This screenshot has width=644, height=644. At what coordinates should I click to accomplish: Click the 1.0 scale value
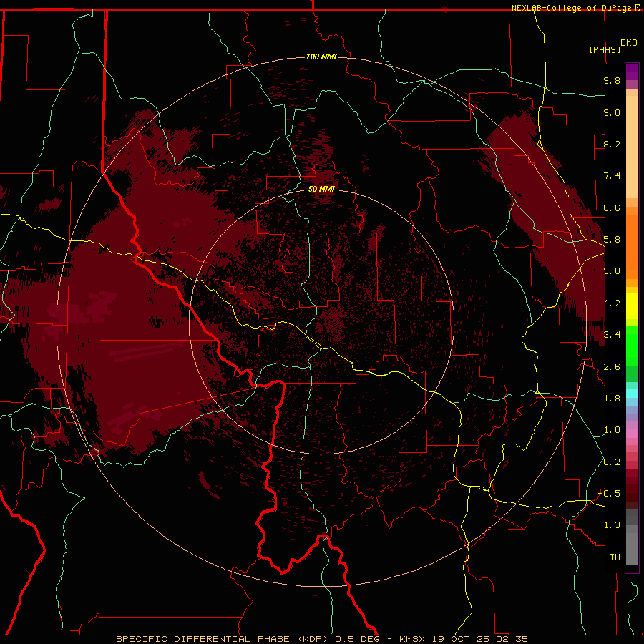612,430
